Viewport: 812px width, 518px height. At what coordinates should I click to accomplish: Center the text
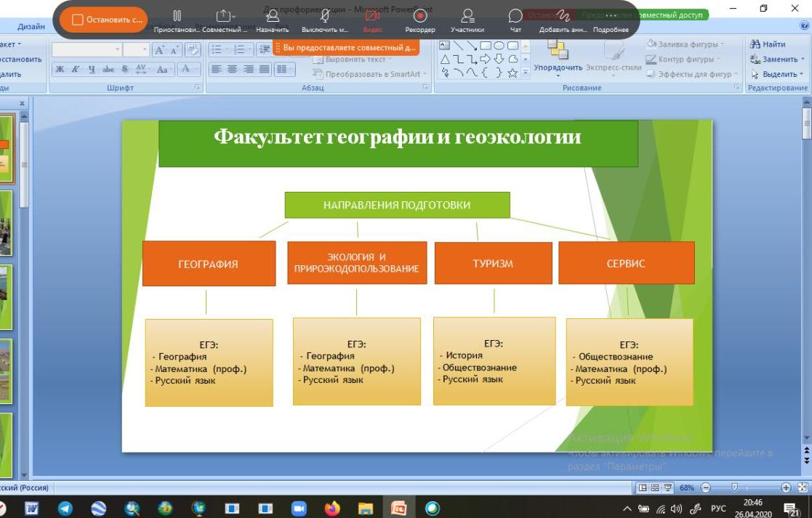coord(233,69)
